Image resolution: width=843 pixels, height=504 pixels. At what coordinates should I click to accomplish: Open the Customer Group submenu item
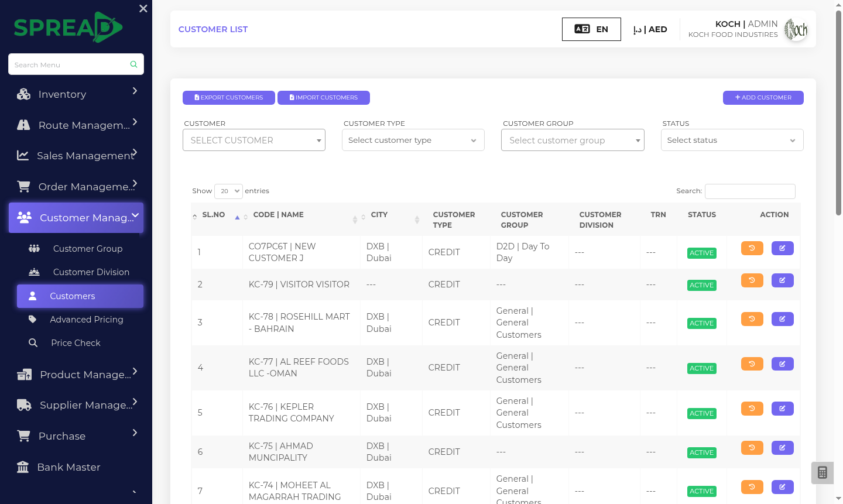(80, 249)
